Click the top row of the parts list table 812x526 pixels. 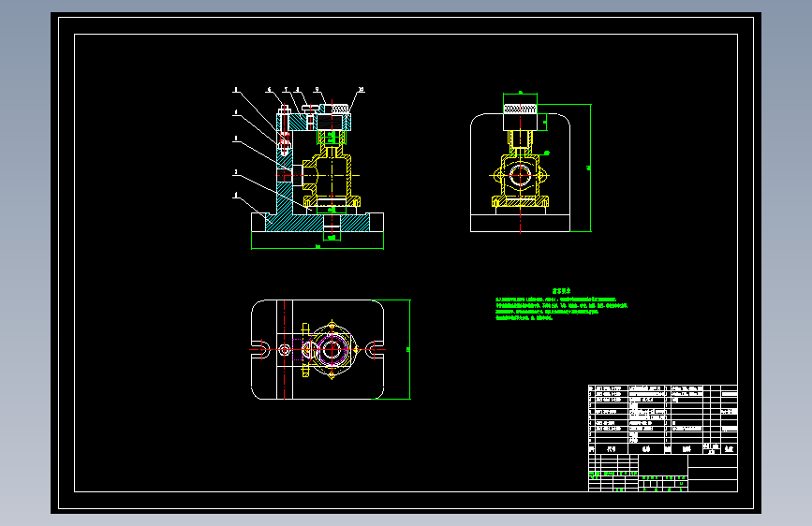tap(663, 387)
